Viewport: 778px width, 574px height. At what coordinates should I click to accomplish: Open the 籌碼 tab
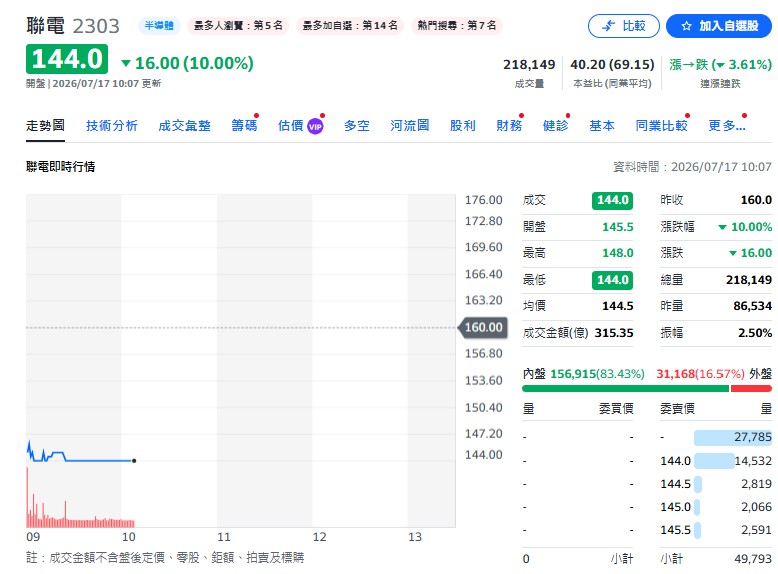244,126
